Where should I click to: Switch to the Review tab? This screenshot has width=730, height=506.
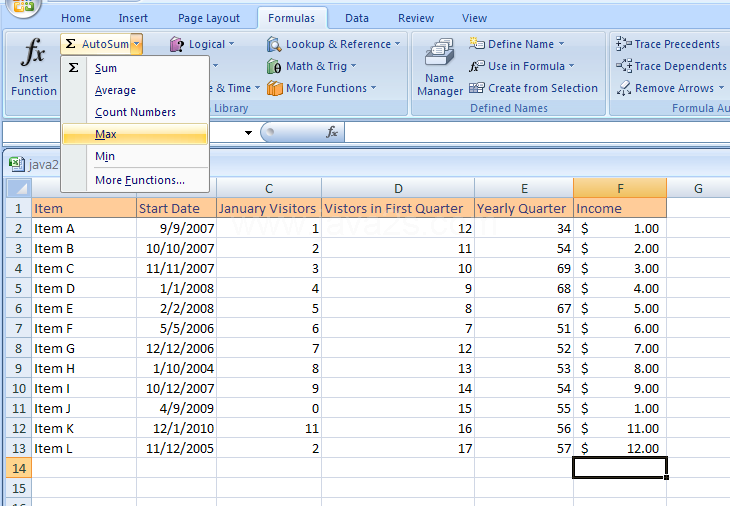[x=416, y=18]
